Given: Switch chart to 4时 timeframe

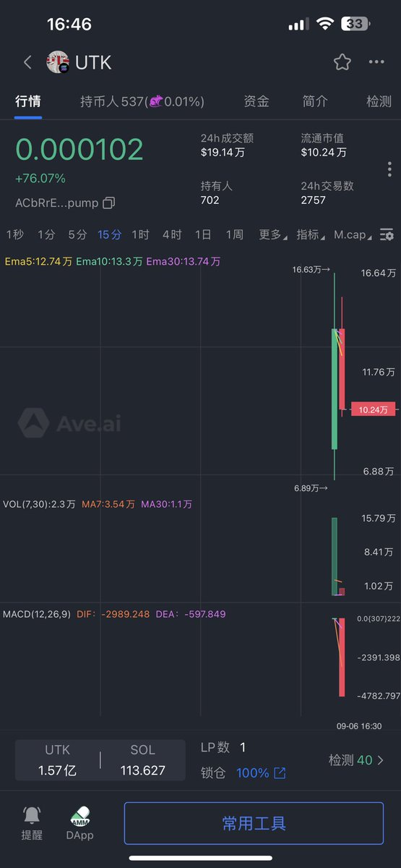Looking at the screenshot, I should pos(172,234).
